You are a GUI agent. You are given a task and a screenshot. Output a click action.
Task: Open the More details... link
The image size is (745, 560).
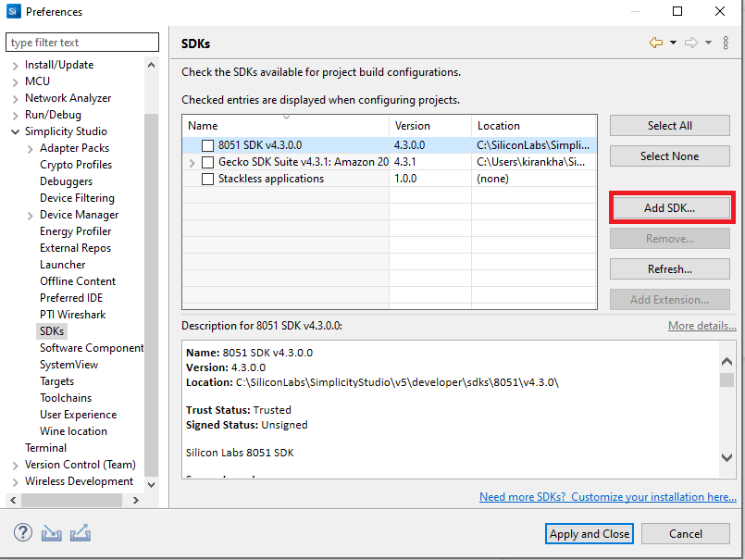pos(702,326)
